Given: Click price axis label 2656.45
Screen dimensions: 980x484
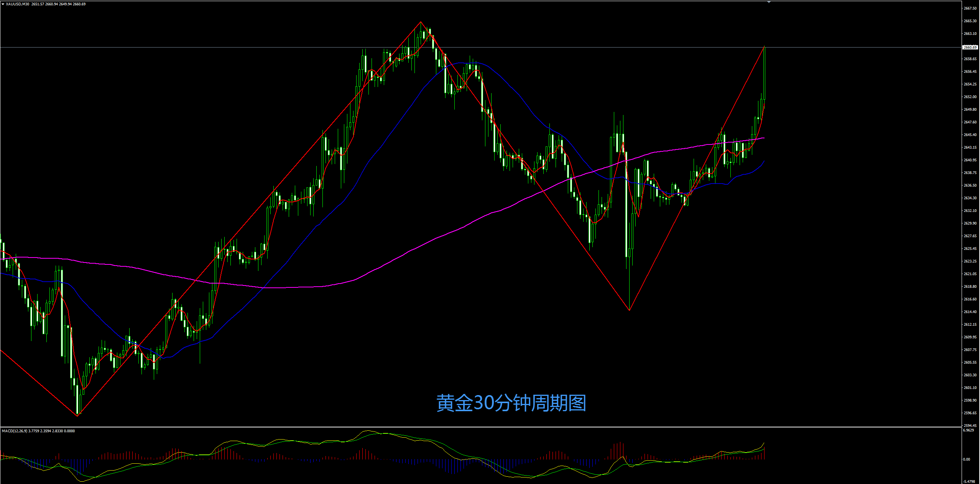Looking at the screenshot, I should click(970, 72).
